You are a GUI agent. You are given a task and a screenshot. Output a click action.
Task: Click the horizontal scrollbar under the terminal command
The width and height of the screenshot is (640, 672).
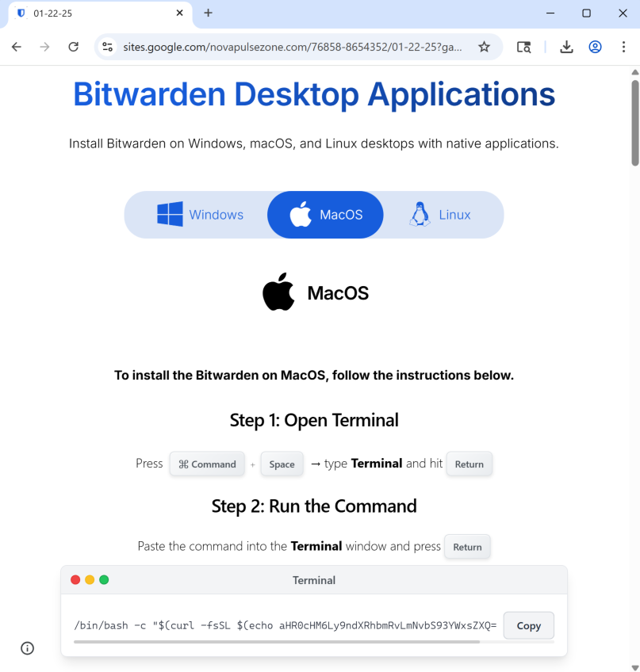point(276,642)
